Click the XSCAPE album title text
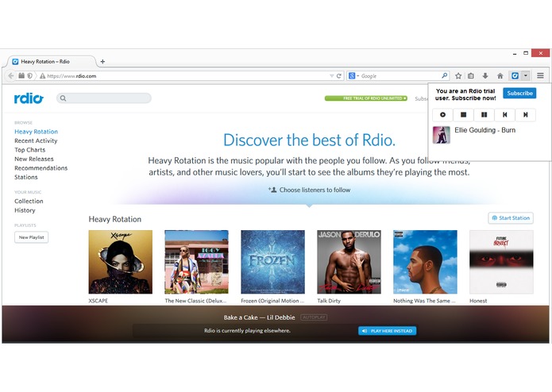The height and width of the screenshot is (392, 552). tap(98, 301)
